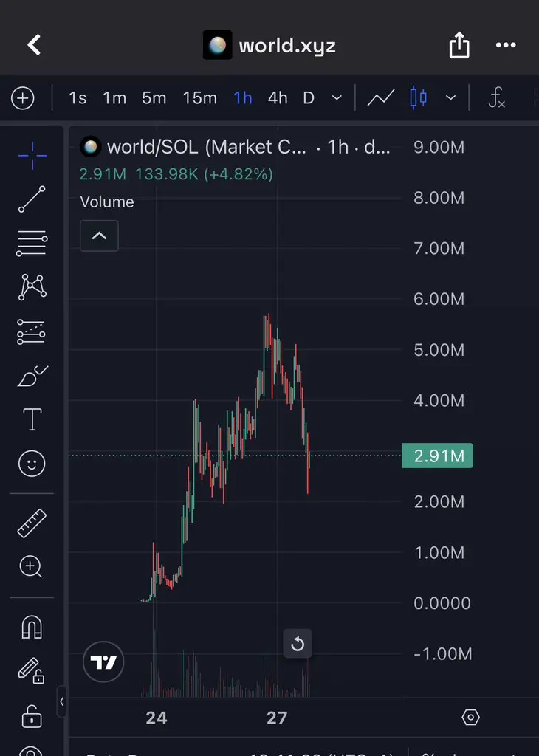Tap the world.xyz globe logo
Screen dimensions: 539x756
217,45
